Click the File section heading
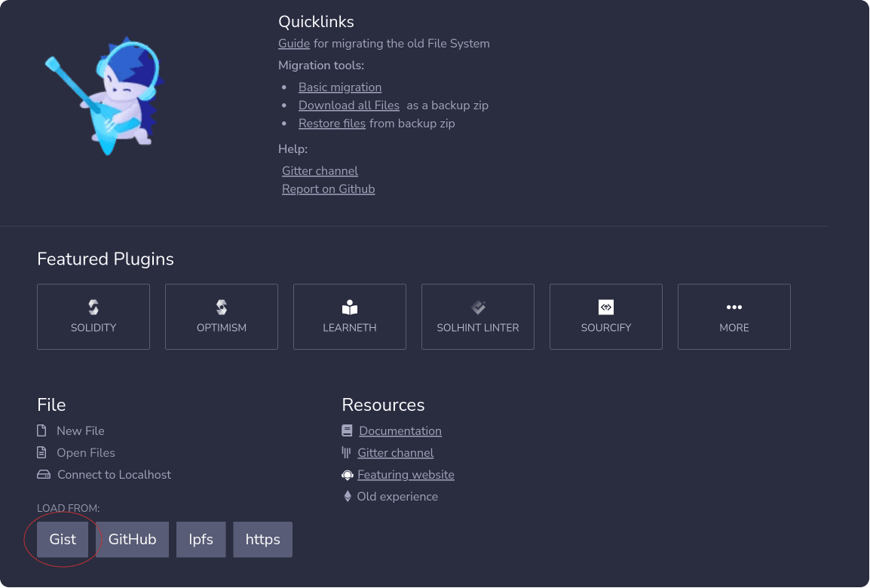The image size is (870, 588). pos(51,405)
